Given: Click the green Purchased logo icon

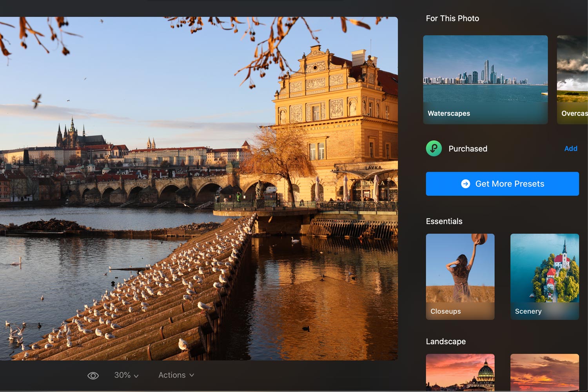Looking at the screenshot, I should [x=434, y=149].
